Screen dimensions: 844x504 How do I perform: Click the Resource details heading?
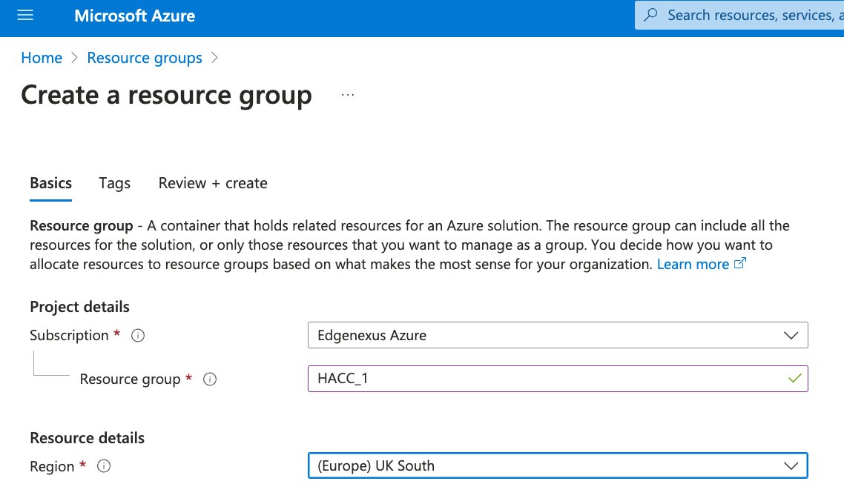pos(88,438)
